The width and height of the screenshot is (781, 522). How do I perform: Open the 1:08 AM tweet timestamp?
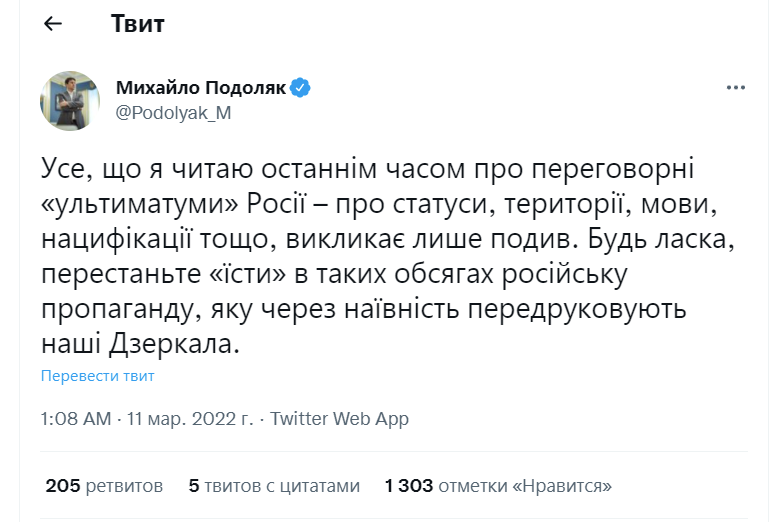(x=76, y=419)
